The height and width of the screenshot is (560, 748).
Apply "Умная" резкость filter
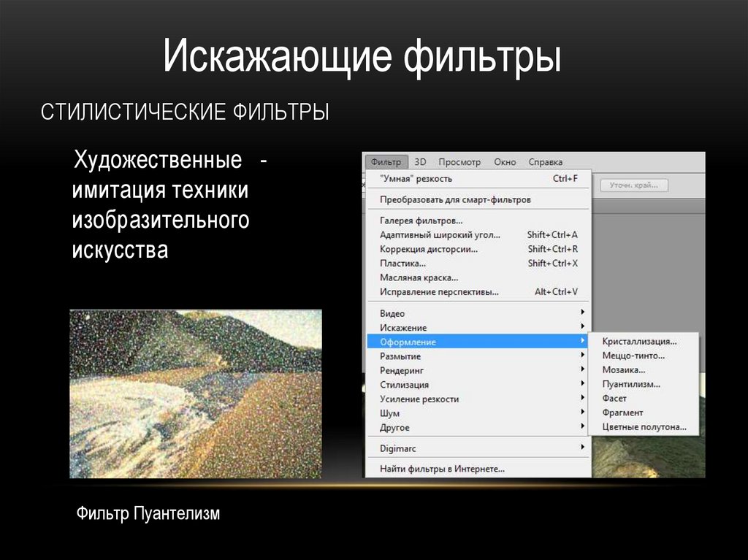(478, 179)
